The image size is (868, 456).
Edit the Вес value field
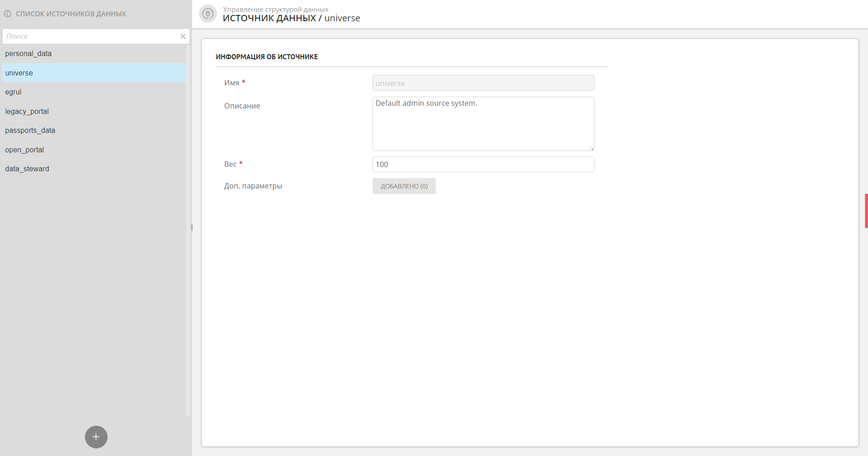(x=483, y=165)
